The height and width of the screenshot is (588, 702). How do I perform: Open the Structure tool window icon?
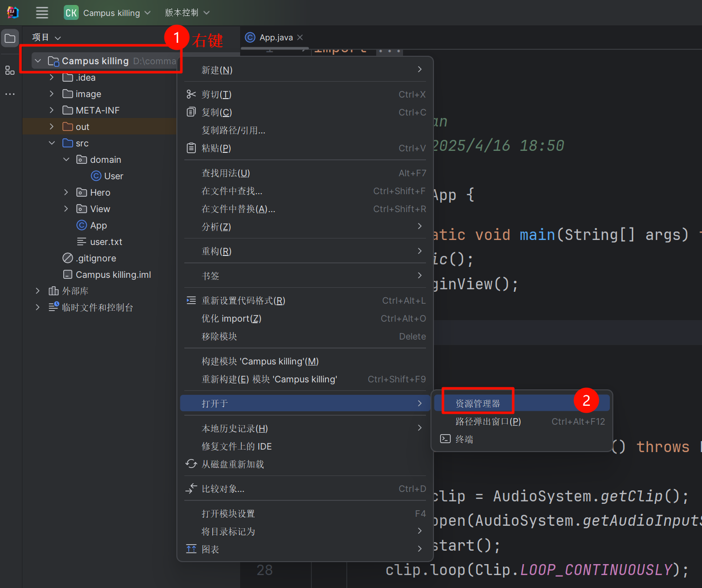(x=10, y=70)
